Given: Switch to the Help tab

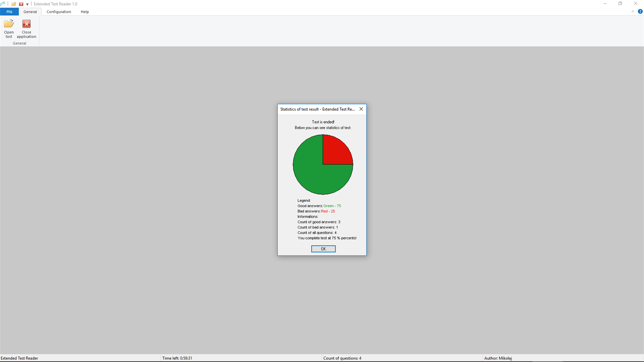Looking at the screenshot, I should [x=84, y=11].
